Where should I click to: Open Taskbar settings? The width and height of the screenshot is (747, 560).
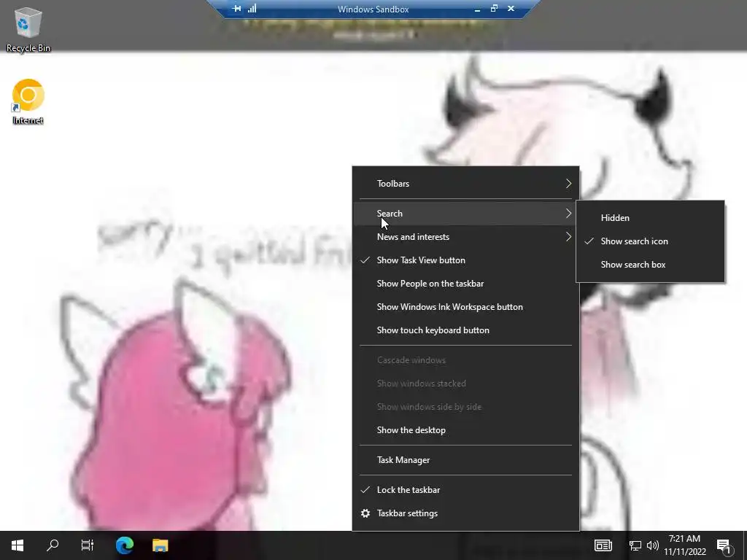click(x=465, y=513)
